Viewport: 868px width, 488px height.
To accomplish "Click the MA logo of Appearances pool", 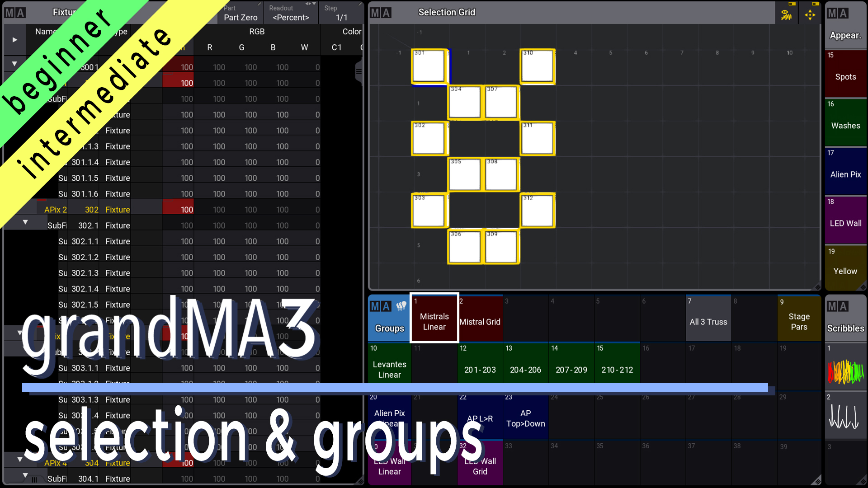I will [837, 14].
